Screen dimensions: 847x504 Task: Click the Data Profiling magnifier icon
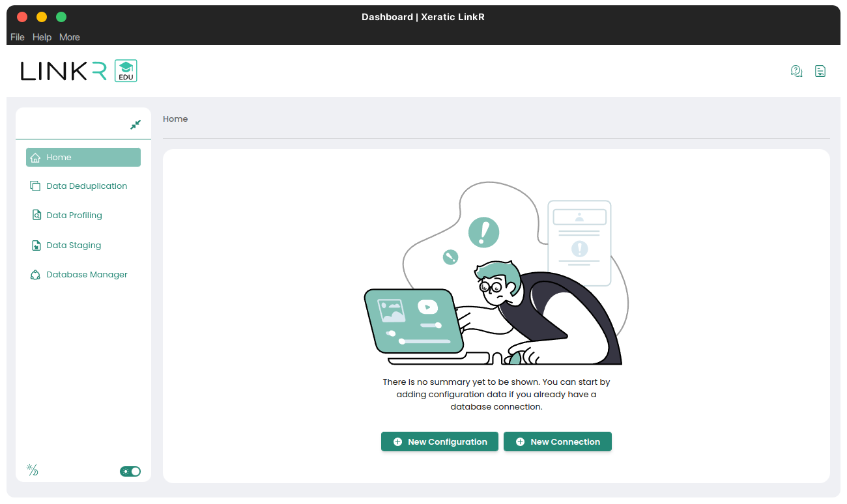click(36, 216)
